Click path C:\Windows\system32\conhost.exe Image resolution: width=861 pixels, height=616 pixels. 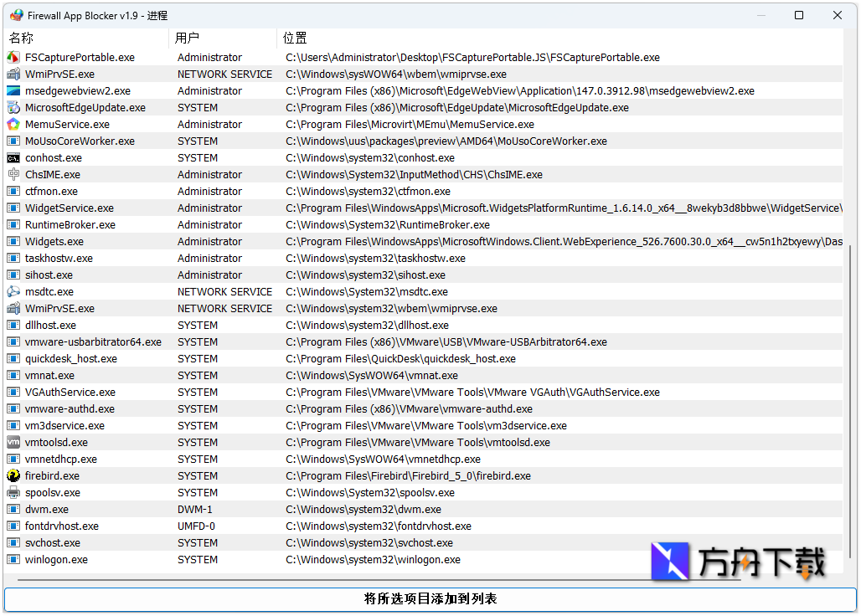tap(370, 158)
